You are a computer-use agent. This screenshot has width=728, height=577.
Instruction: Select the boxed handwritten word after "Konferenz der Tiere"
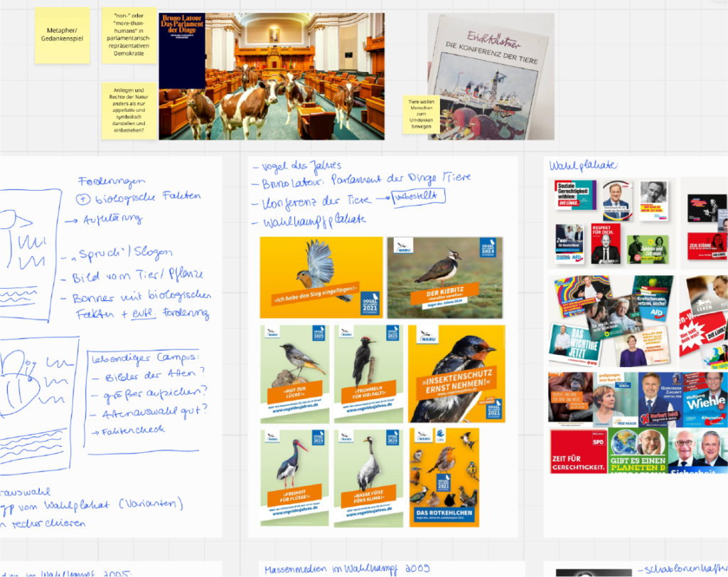click(x=420, y=196)
